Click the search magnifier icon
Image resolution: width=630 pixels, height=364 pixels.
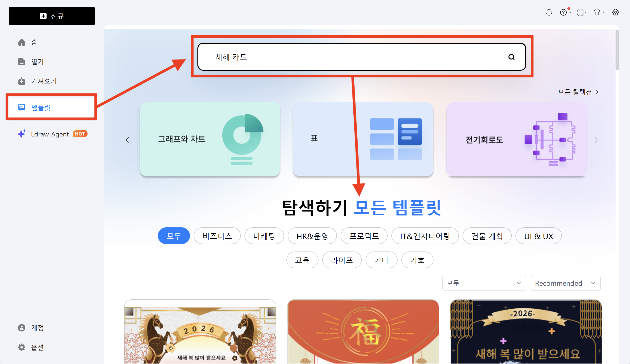pos(511,57)
